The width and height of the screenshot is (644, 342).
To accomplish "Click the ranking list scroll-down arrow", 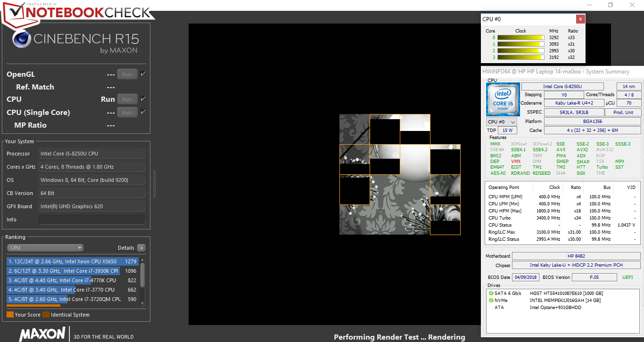I will 143,303.
